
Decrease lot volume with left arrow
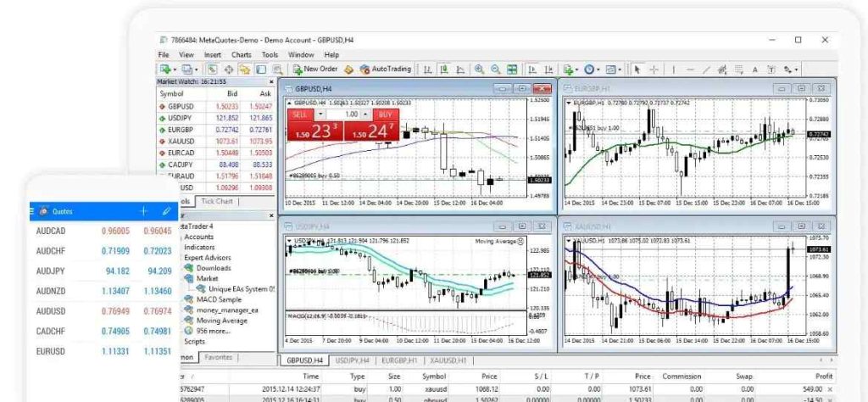[x=320, y=114]
